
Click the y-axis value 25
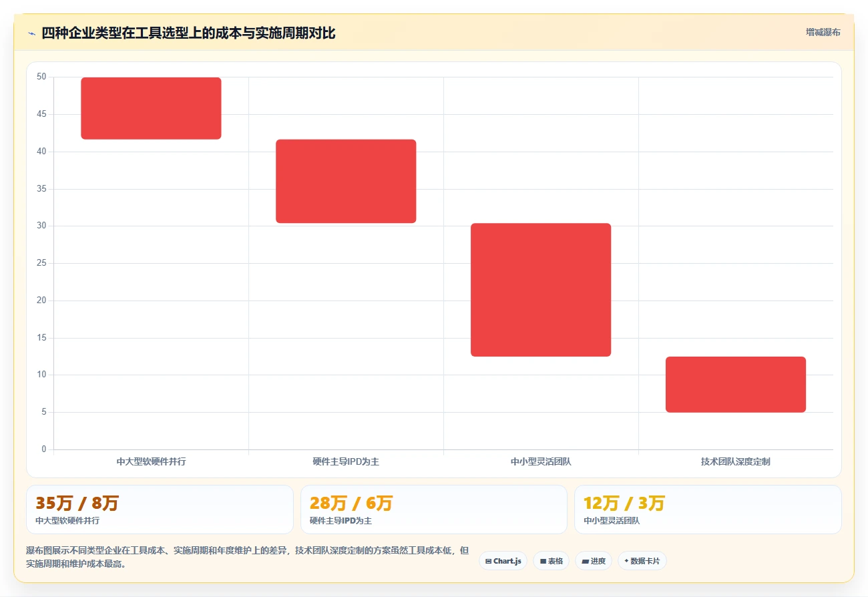coord(41,263)
